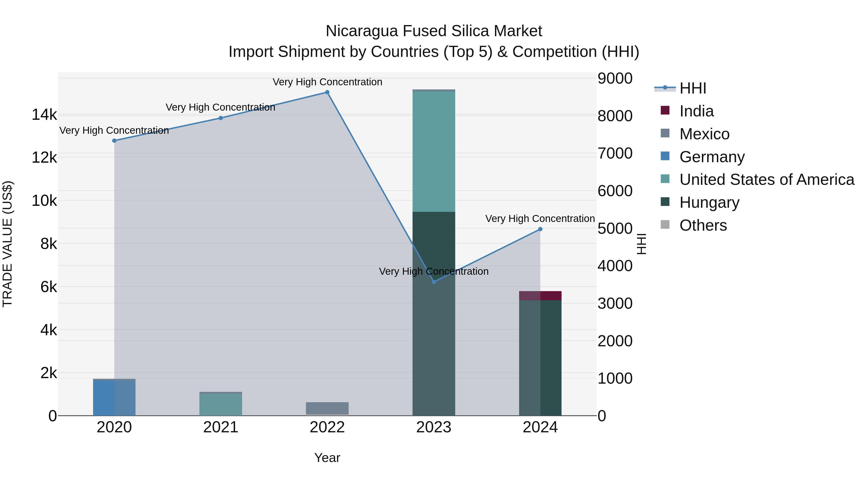Click the 4k left-axis tick label
This screenshot has height=488, width=868.
[48, 330]
